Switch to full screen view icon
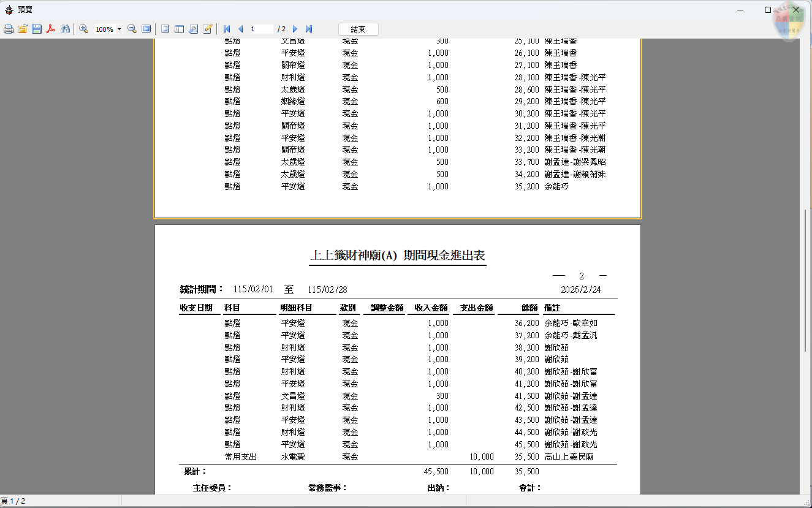 pyautogui.click(x=146, y=29)
